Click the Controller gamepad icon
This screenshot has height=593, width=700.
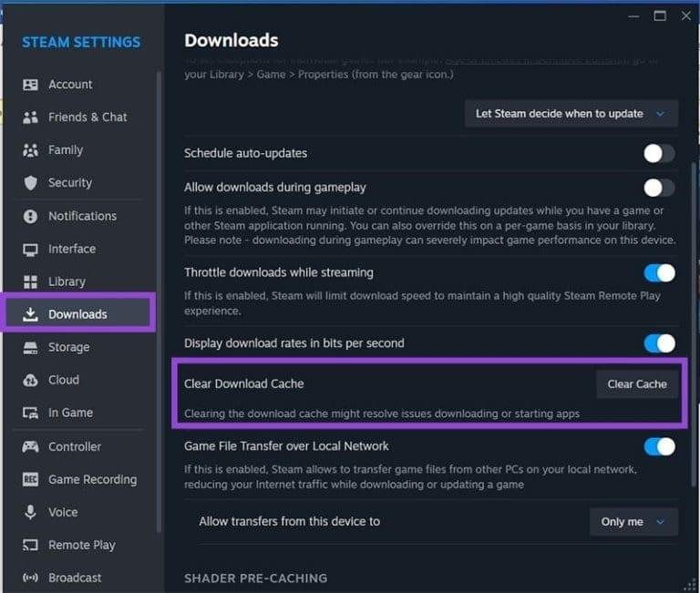pos(31,446)
